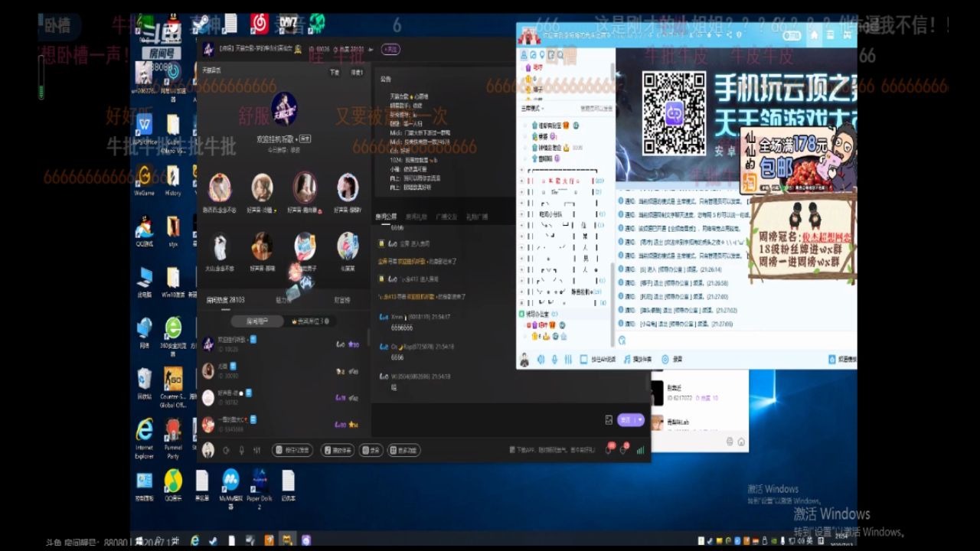
Task: Click the +关注 follow button
Action: (391, 49)
